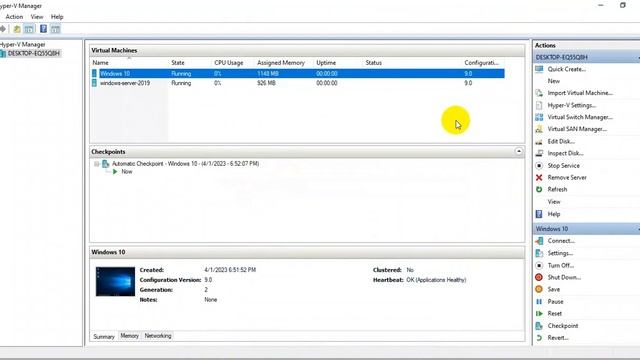Click the toolbar show/hide action pane icon

pos(56,29)
